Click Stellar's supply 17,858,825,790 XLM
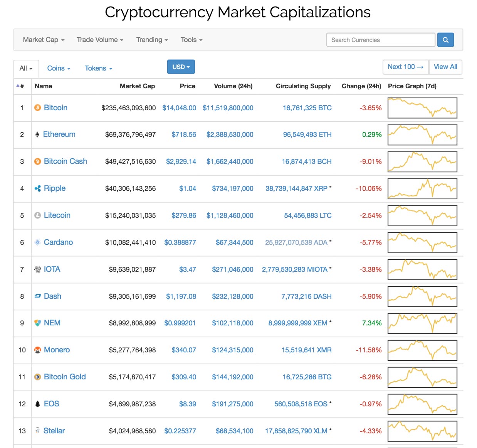The height and width of the screenshot is (448, 477). coord(296,431)
